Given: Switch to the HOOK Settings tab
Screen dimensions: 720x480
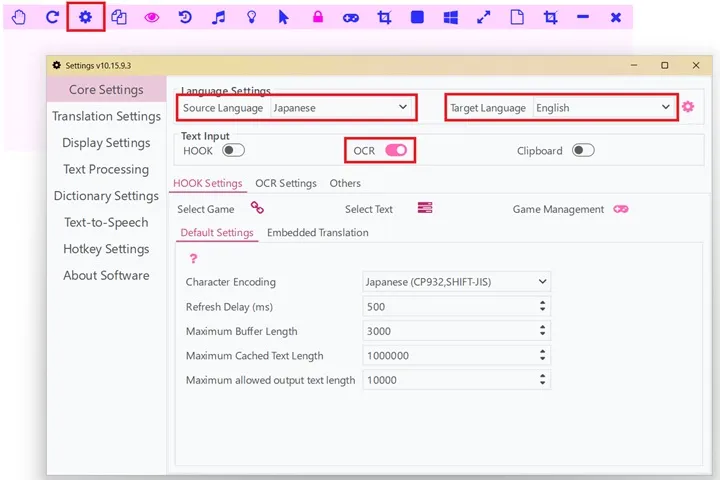Looking at the screenshot, I should pos(208,183).
